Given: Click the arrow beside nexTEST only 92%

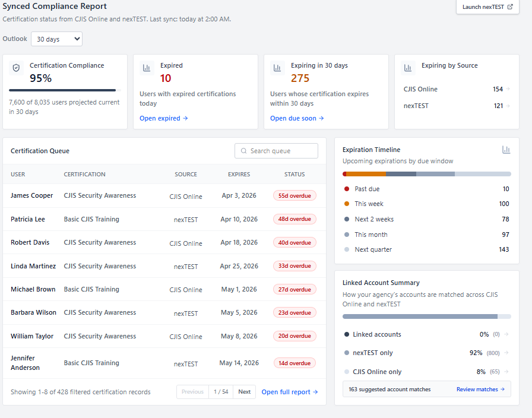Looking at the screenshot, I should (x=506, y=353).
